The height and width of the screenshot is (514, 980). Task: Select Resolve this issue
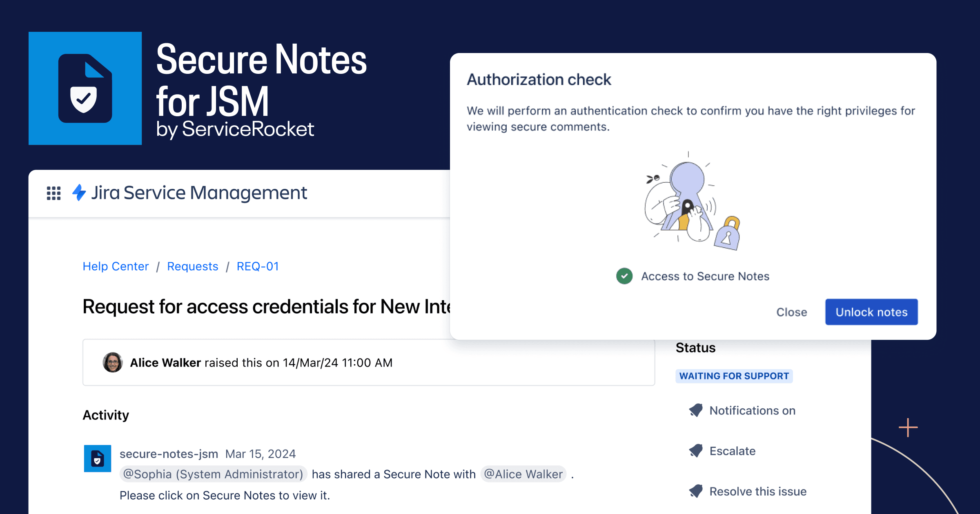point(758,491)
